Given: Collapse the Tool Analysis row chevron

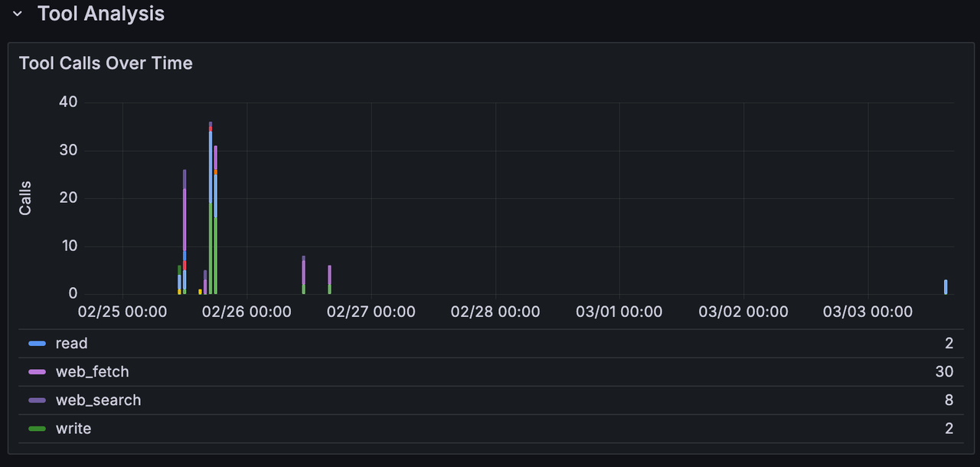Looking at the screenshot, I should (x=18, y=14).
